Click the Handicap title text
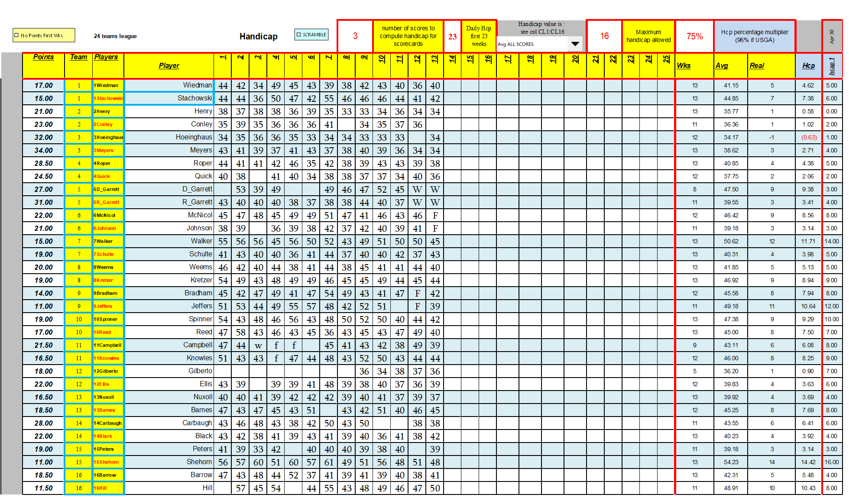This screenshot has height=504, width=859. tap(259, 36)
